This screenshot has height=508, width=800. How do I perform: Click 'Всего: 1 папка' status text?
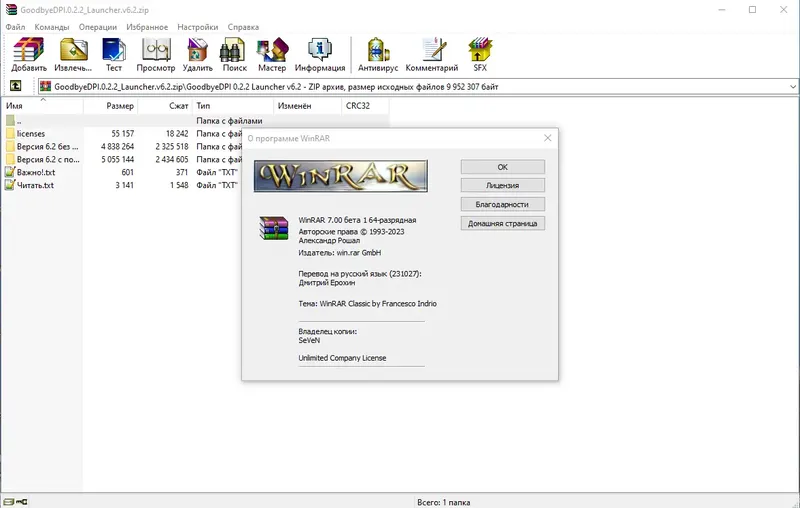pos(443,502)
